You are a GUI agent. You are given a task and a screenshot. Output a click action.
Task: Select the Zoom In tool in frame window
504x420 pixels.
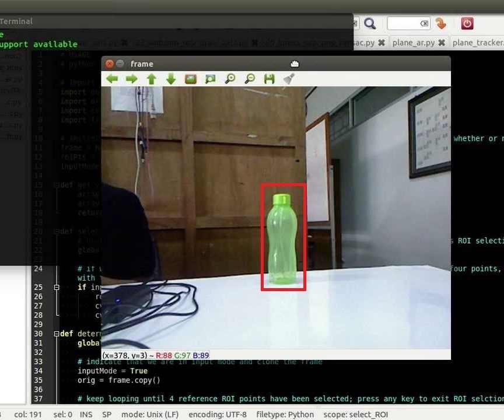pos(230,78)
